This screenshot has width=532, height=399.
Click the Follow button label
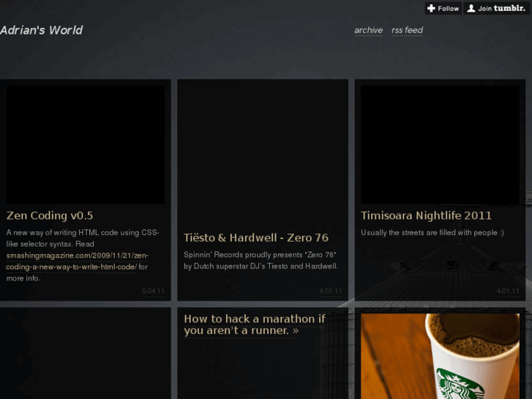pyautogui.click(x=448, y=9)
